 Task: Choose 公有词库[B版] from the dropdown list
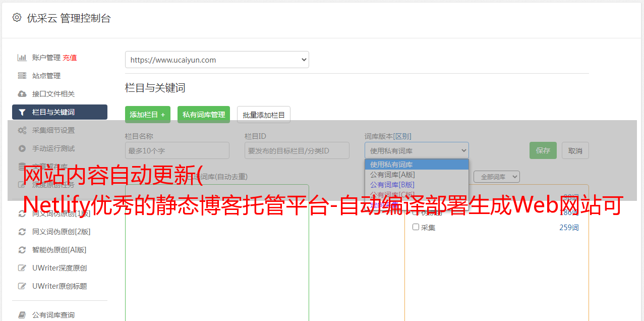click(417, 185)
